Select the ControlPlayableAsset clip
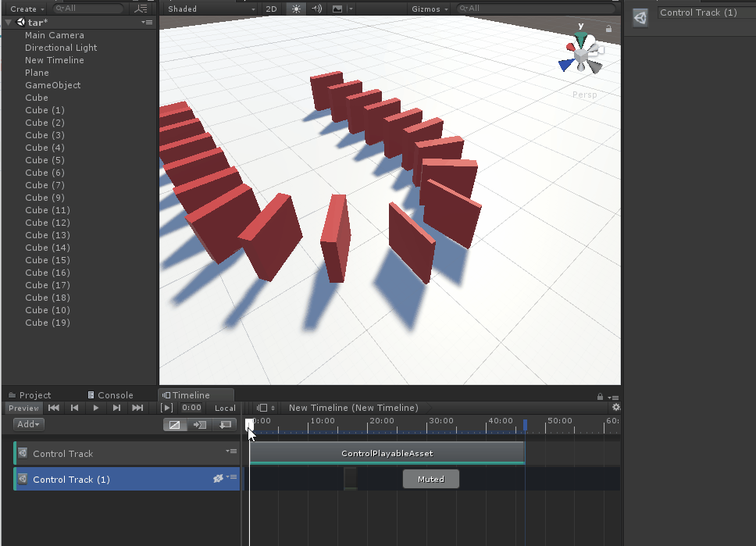Screen dimensions: 756x546 click(x=387, y=453)
